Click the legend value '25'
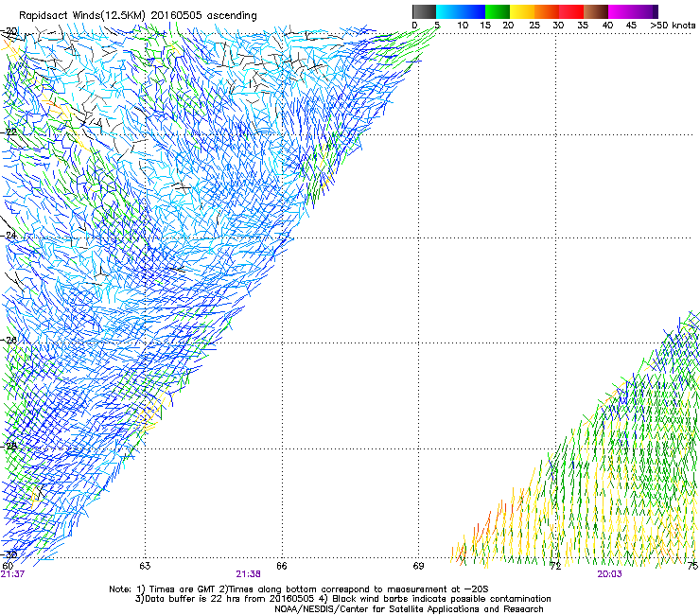Viewport: 700px width, 615px height. click(534, 26)
